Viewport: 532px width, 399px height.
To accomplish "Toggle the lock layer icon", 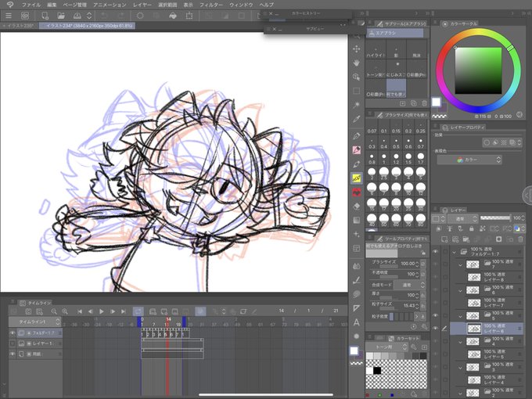I will tap(471, 228).
